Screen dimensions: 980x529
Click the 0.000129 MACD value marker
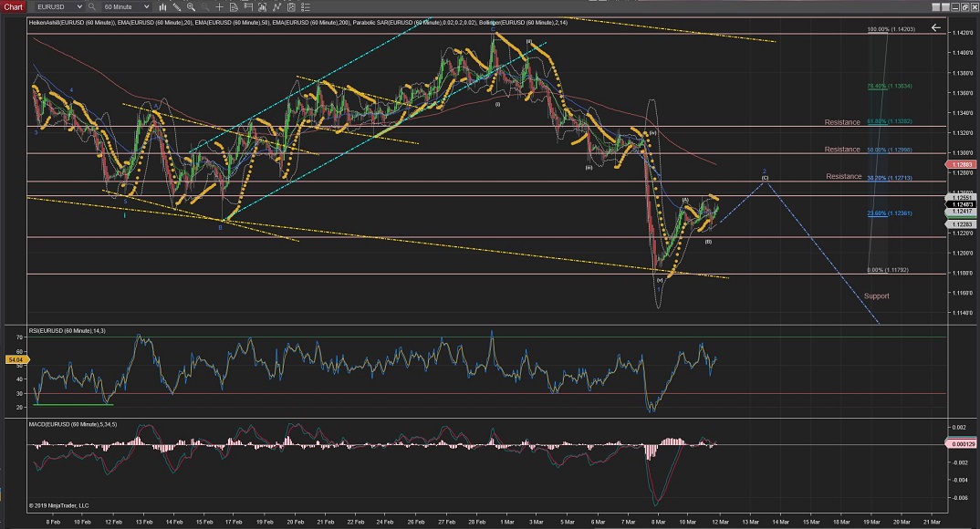[962, 444]
